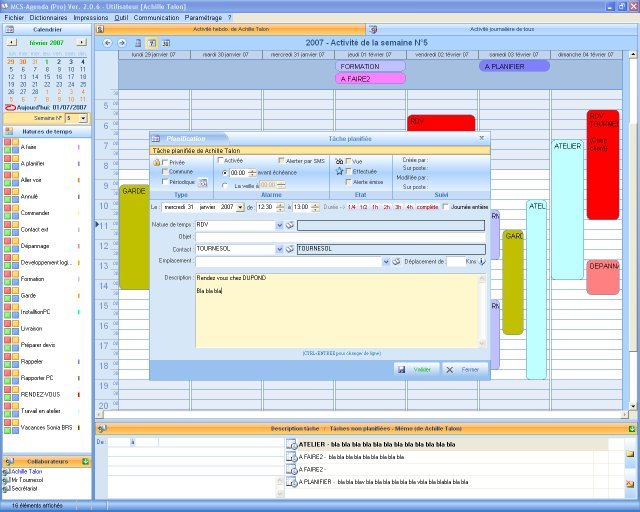This screenshot has height=512, width=640.
Task: Select collaborator Secrétariat
Action: click(x=24, y=488)
